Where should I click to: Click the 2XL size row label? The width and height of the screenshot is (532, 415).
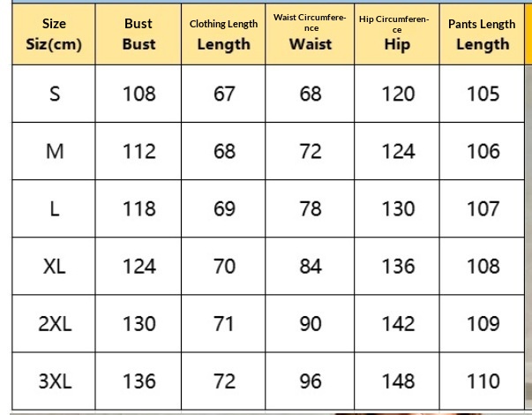[x=55, y=324]
